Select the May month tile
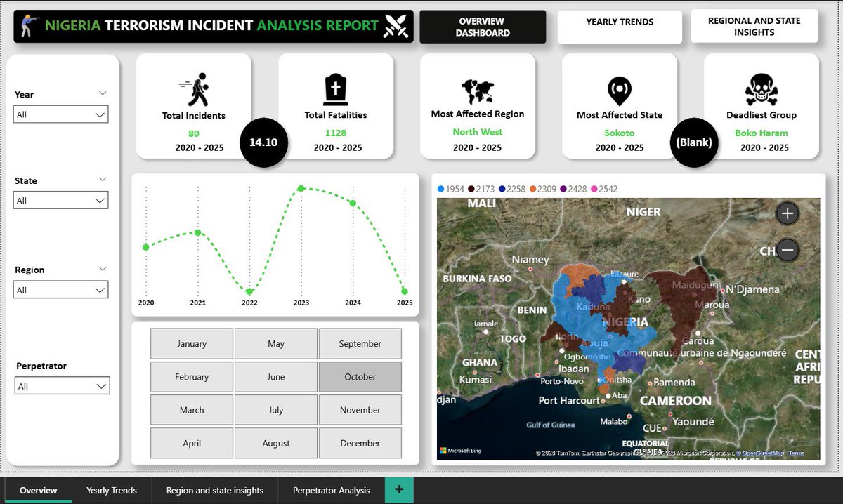This screenshot has height=504, width=843. click(x=276, y=344)
